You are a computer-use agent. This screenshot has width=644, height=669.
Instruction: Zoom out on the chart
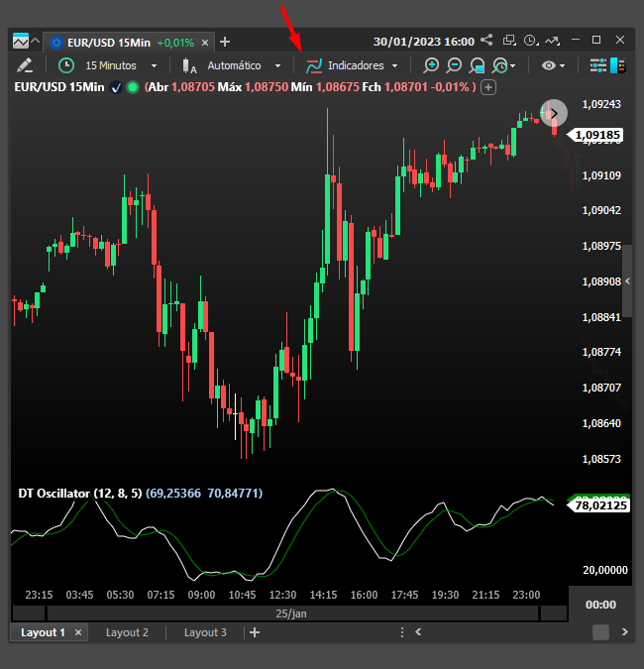click(x=454, y=65)
